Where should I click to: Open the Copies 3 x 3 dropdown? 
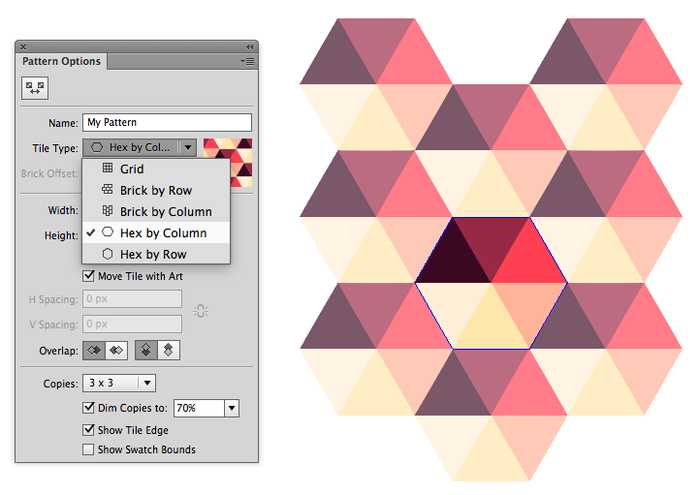pos(119,383)
